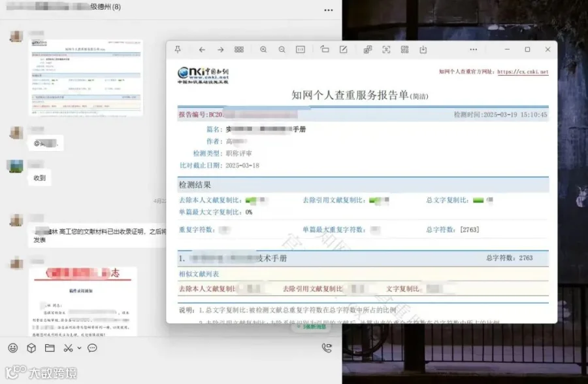Zoom in on the CNKI report image
This screenshot has width=588, height=384.
click(x=263, y=50)
